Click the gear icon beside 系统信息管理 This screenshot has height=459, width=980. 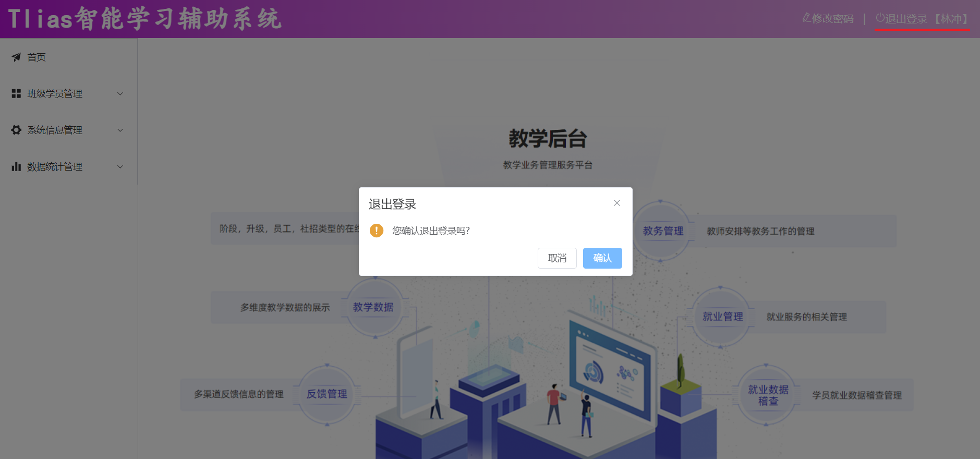16,130
